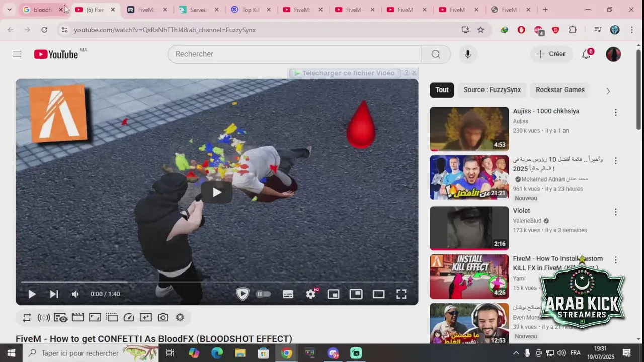644x362 pixels.
Task: Focus the Rechercher search field
Action: point(294,54)
